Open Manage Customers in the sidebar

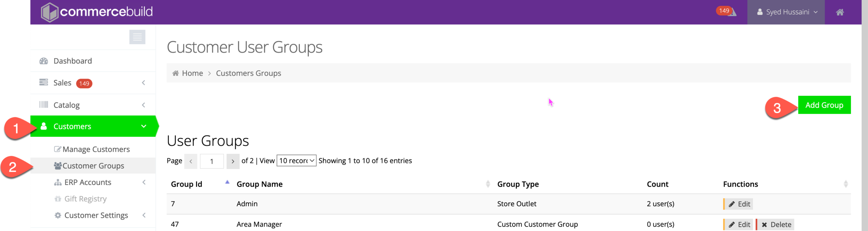pos(96,149)
